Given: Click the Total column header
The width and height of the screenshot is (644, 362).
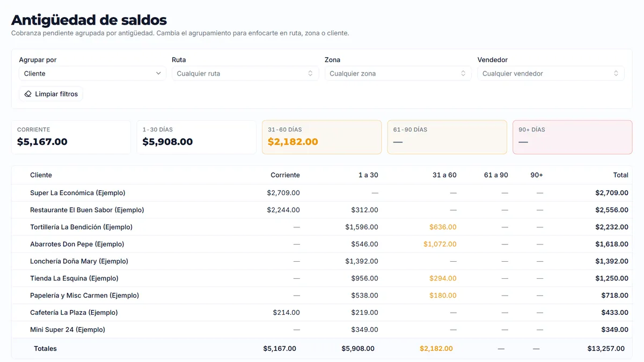Looking at the screenshot, I should [620, 175].
